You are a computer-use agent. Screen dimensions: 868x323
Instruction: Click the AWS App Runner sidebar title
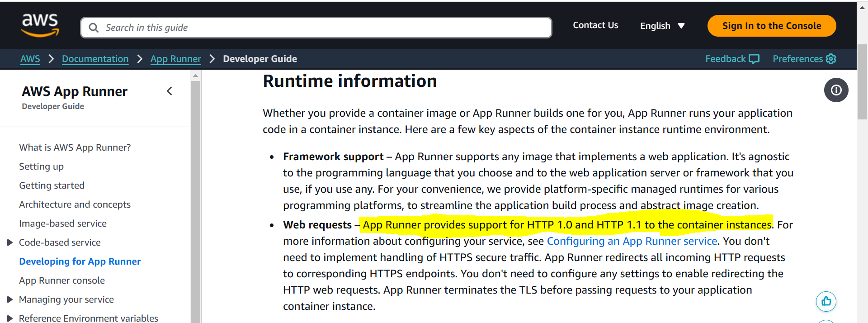[75, 91]
